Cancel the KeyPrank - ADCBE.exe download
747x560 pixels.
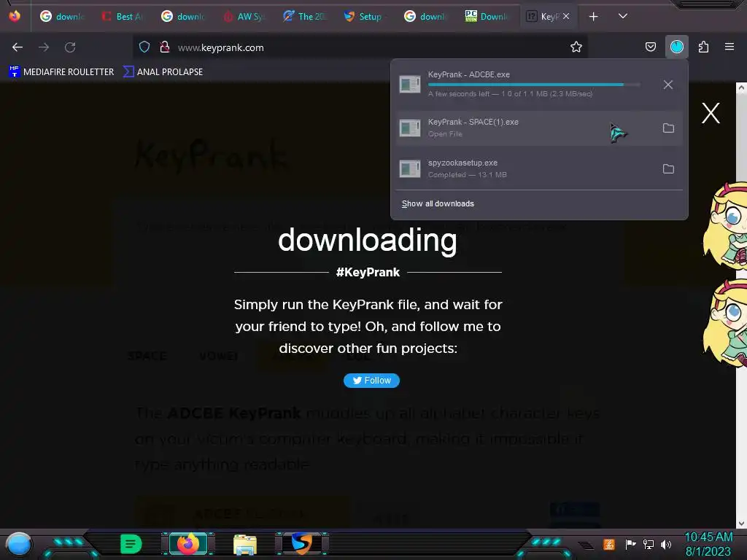(x=668, y=85)
